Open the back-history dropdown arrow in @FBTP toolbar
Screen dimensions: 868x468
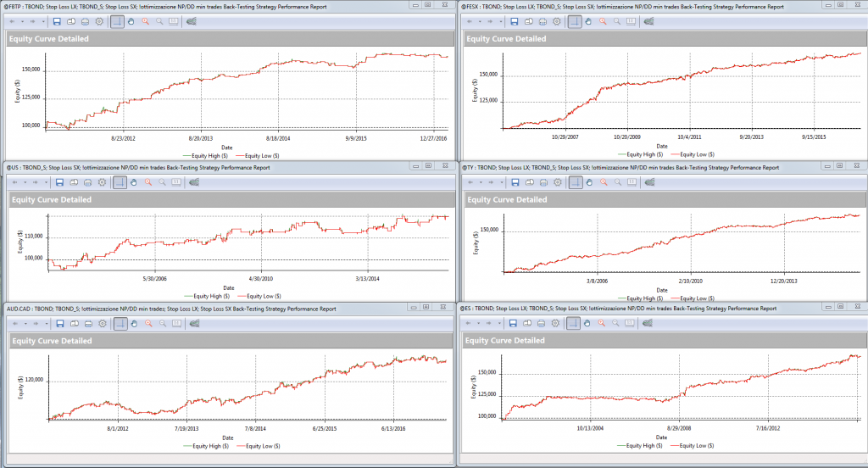[x=24, y=21]
